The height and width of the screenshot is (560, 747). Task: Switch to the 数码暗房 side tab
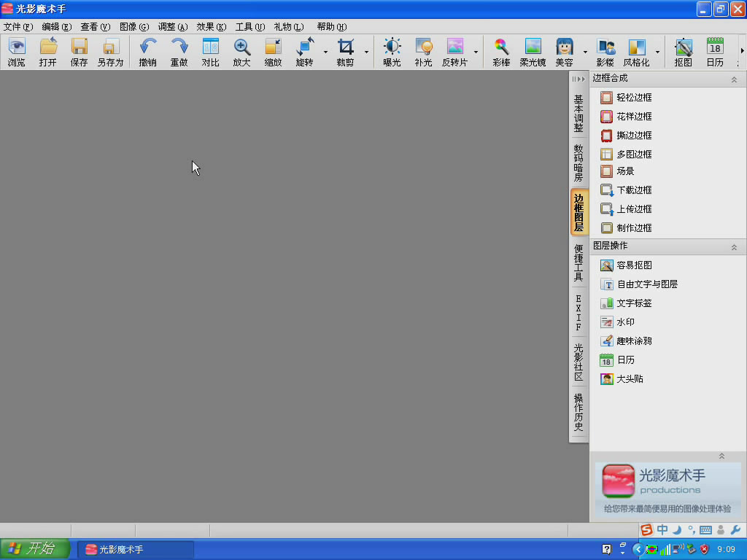pyautogui.click(x=578, y=163)
